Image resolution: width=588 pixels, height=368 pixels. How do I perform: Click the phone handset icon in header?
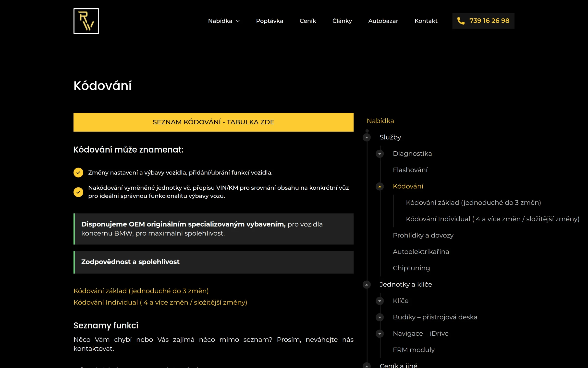(x=461, y=21)
